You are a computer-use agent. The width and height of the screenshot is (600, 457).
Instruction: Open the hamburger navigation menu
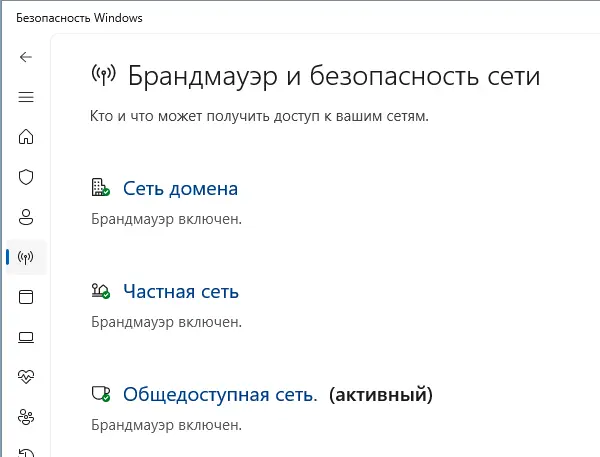tap(26, 97)
